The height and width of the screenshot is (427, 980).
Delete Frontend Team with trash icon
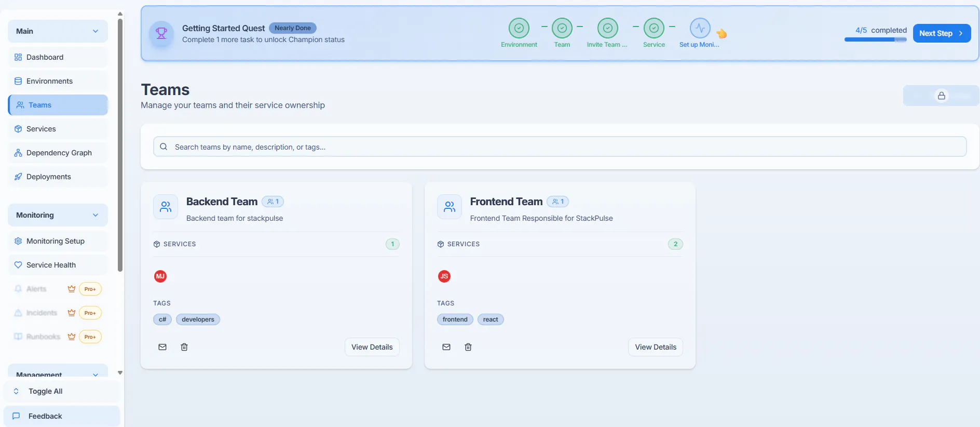(x=468, y=347)
